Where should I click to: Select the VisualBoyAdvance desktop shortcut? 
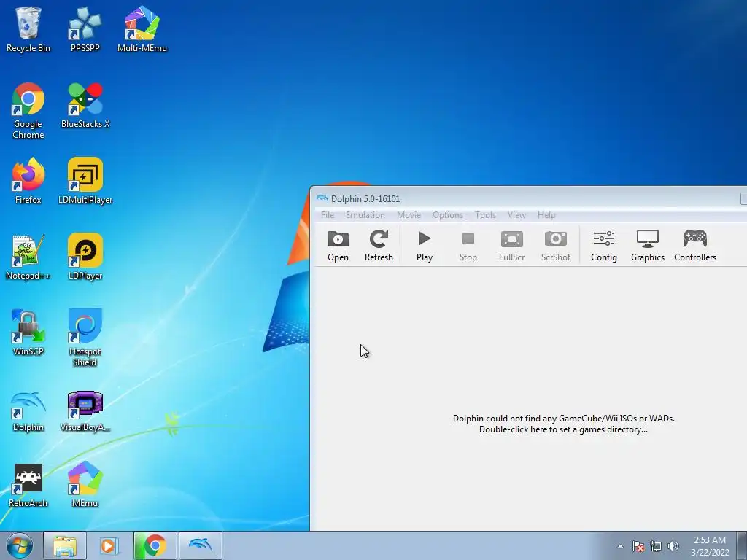tap(85, 411)
